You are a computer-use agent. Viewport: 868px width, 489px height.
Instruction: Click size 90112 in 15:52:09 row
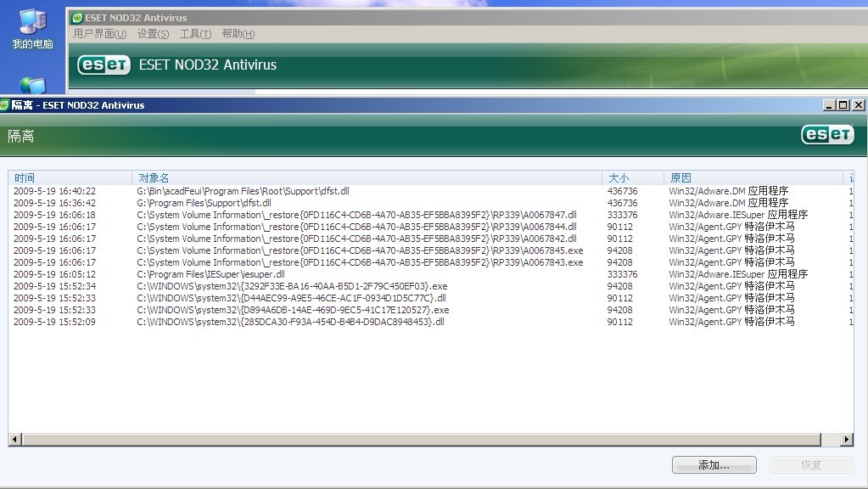click(x=620, y=323)
